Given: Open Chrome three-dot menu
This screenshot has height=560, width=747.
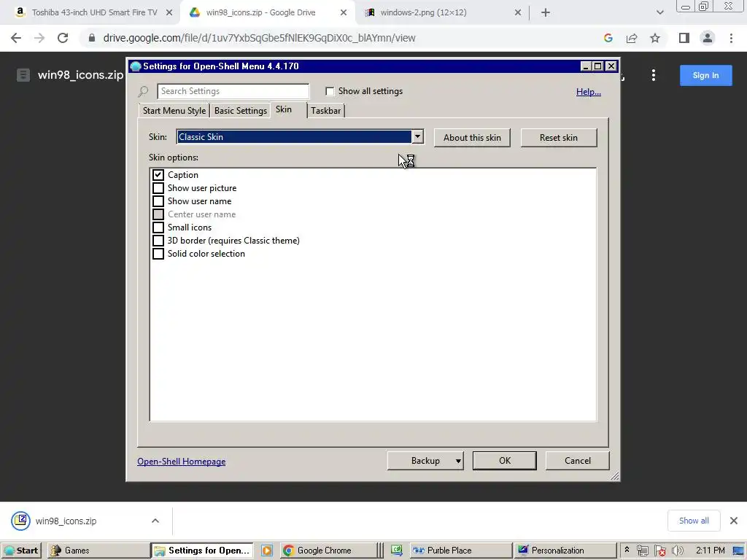Looking at the screenshot, I should coord(731,38).
